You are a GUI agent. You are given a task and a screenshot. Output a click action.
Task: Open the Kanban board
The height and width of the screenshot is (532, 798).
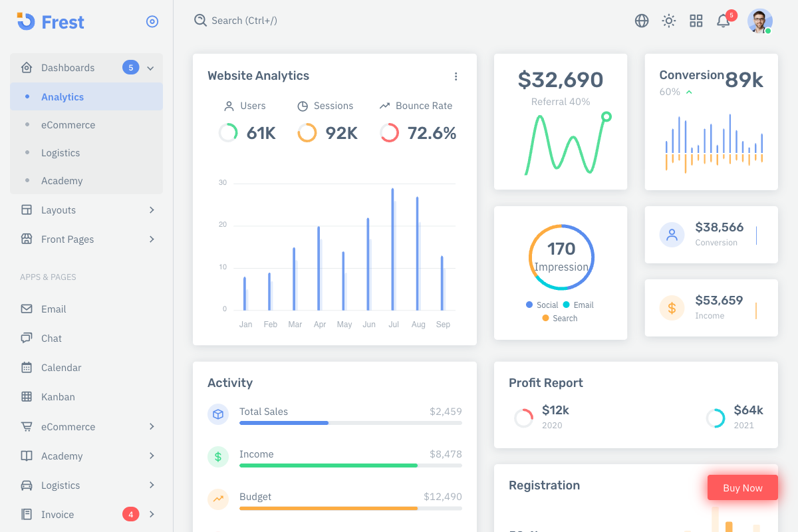pyautogui.click(x=57, y=396)
